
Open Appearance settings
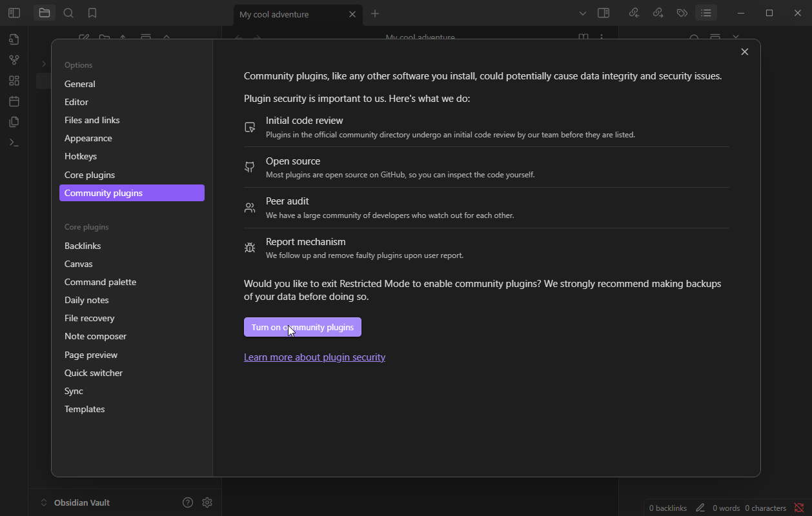(132, 138)
